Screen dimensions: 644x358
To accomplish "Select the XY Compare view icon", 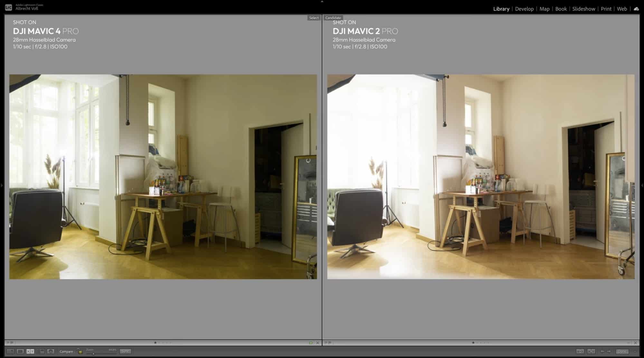I will point(30,351).
